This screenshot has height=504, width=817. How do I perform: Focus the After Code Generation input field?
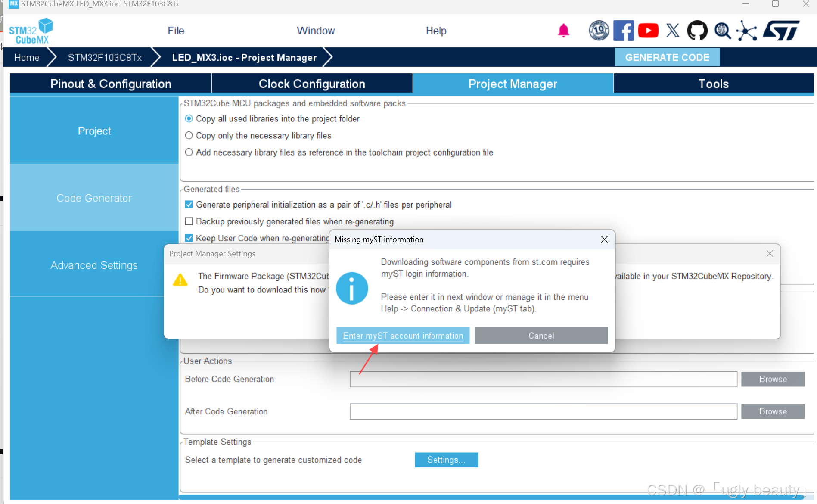[544, 411]
